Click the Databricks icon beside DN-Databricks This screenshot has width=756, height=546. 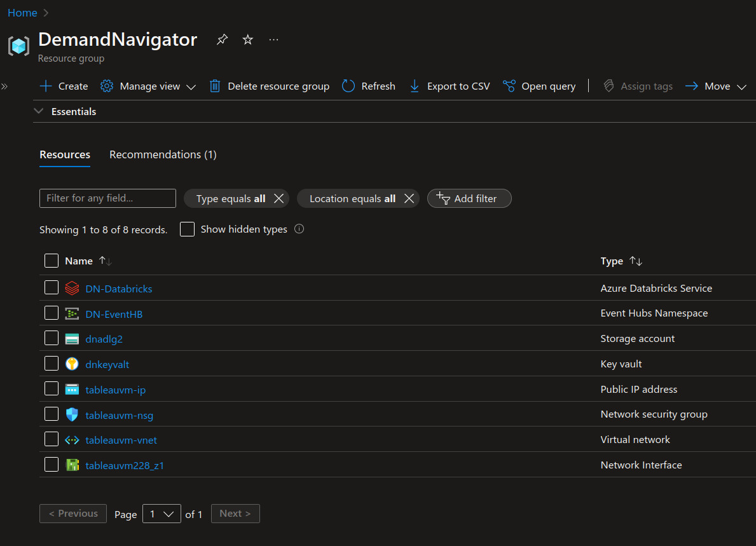pyautogui.click(x=72, y=288)
